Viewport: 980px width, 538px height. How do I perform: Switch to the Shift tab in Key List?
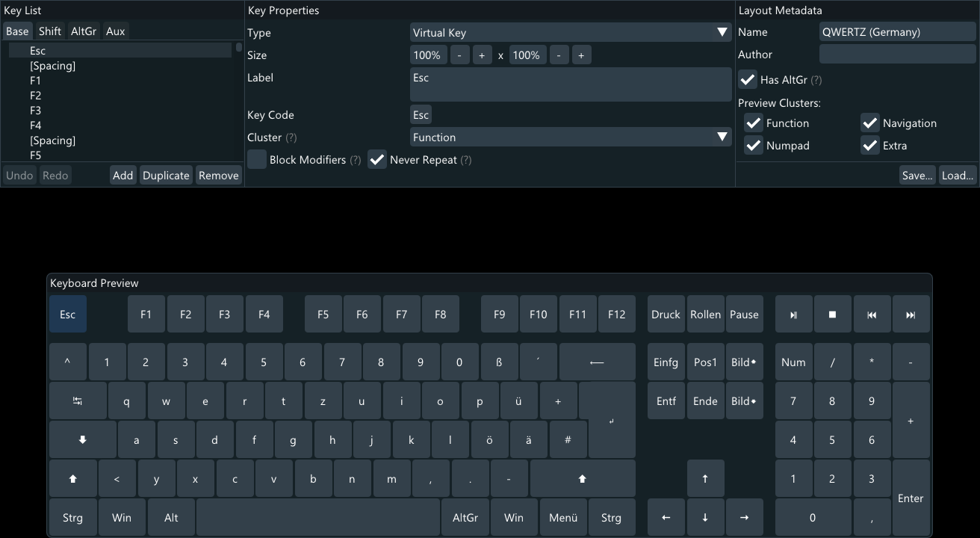point(49,31)
